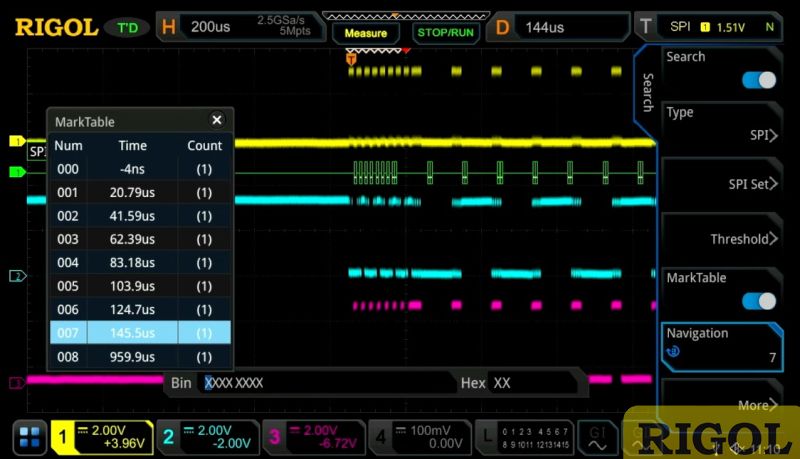Screen dimensions: 800x459
Task: Select MarkTable row 001 at 20.79us
Action: point(140,192)
